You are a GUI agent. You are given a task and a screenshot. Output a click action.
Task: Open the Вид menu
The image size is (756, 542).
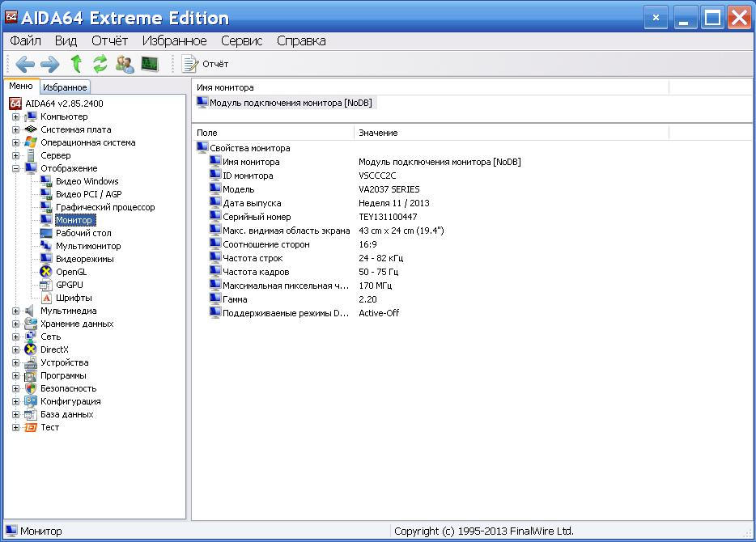coord(66,41)
